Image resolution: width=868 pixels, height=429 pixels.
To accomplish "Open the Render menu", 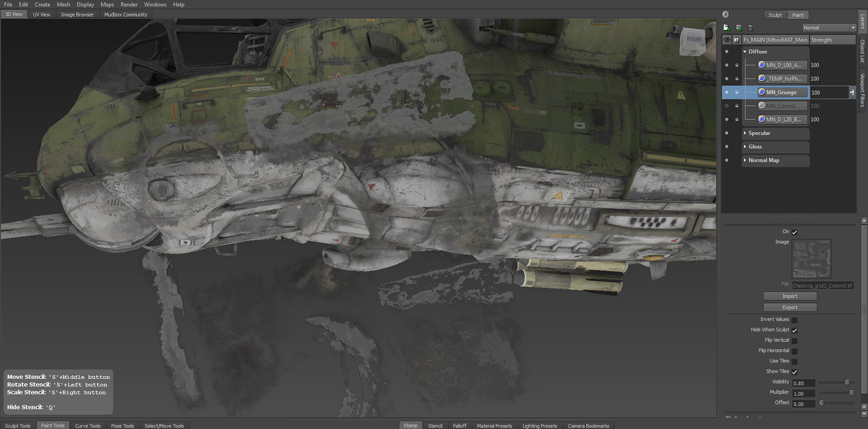I will click(x=129, y=4).
